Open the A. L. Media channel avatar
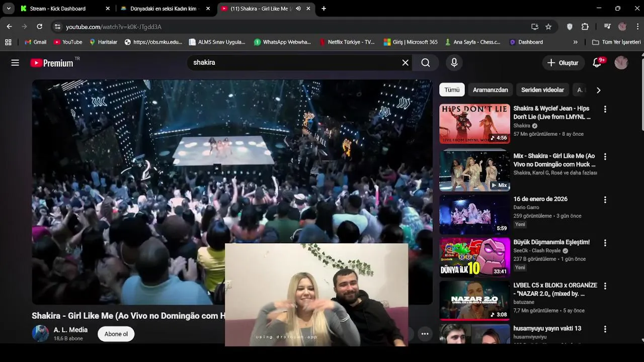The width and height of the screenshot is (644, 362). (x=40, y=333)
